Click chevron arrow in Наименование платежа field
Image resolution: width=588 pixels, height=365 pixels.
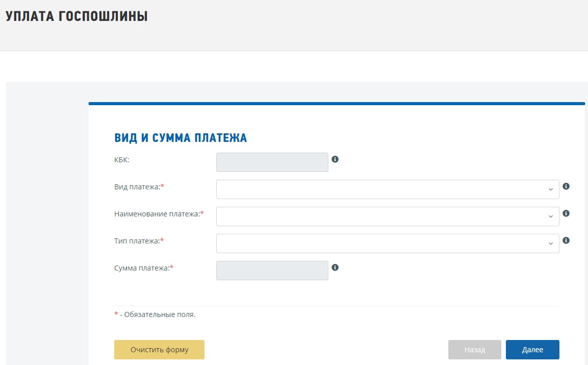pos(551,217)
